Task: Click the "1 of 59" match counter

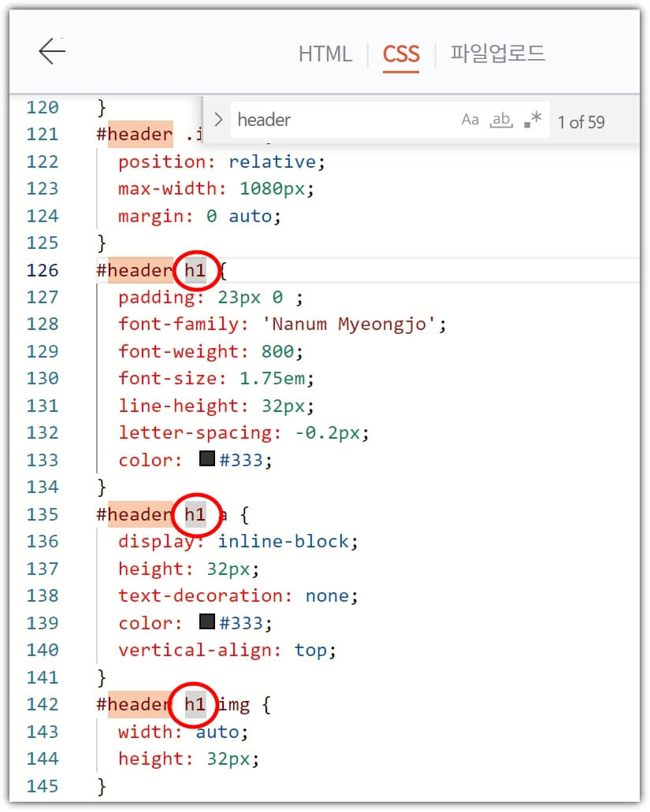Action: [581, 122]
